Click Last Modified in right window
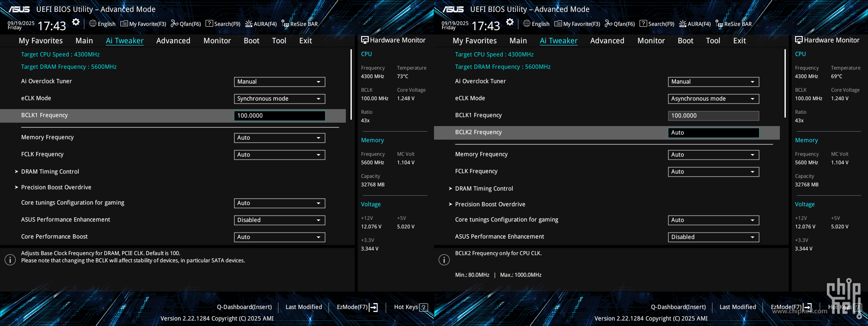Viewport: 868px width, 326px height. pos(738,307)
